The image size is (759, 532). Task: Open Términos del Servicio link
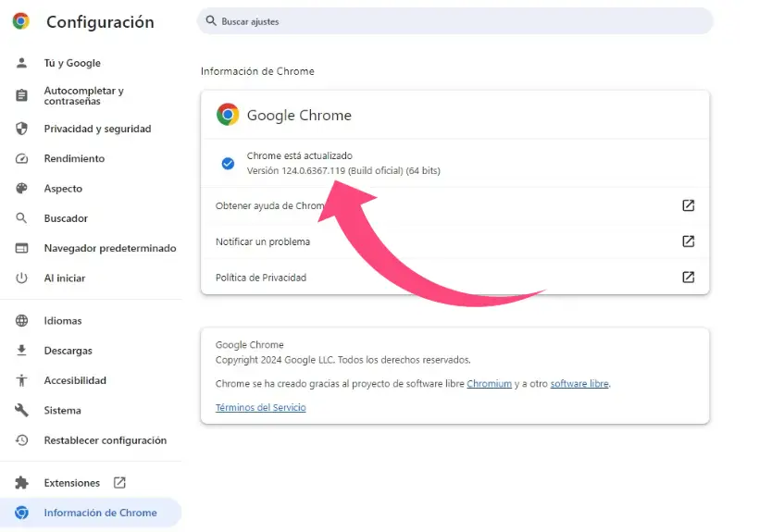(260, 407)
